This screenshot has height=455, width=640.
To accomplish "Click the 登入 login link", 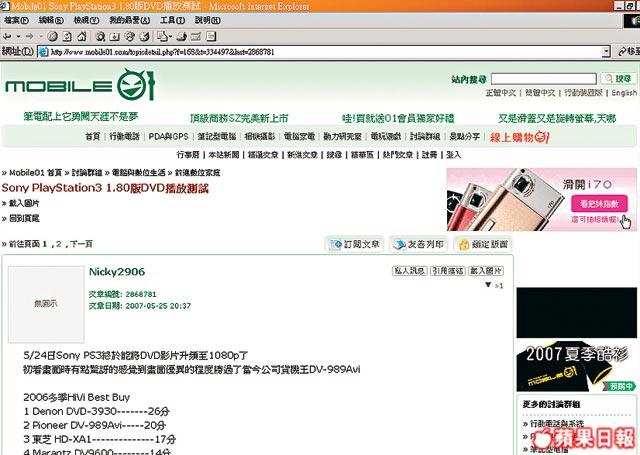I will [453, 155].
